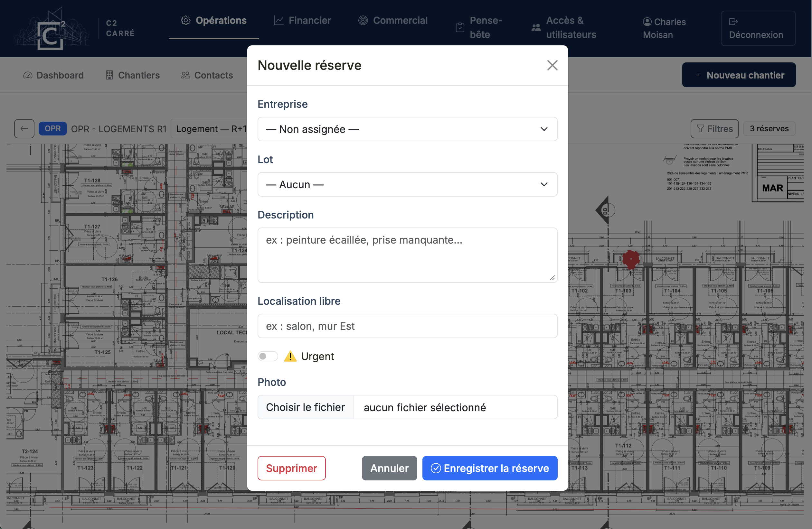The width and height of the screenshot is (812, 529).
Task: Expand the Lot dropdown
Action: click(407, 184)
